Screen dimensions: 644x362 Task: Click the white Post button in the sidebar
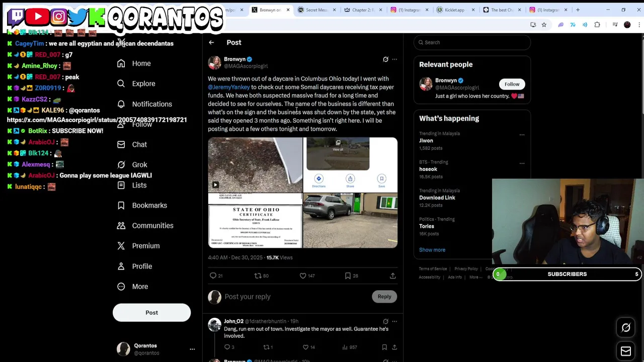click(151, 313)
